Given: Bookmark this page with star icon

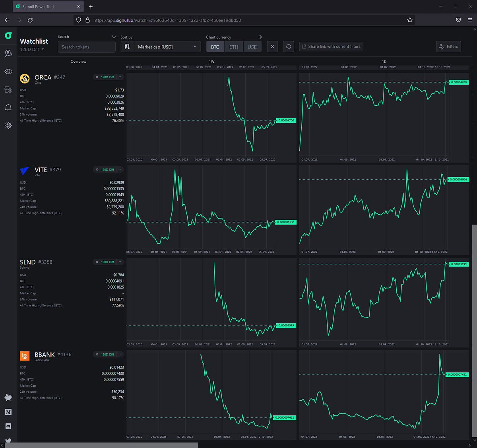Looking at the screenshot, I should pyautogui.click(x=410, y=20).
